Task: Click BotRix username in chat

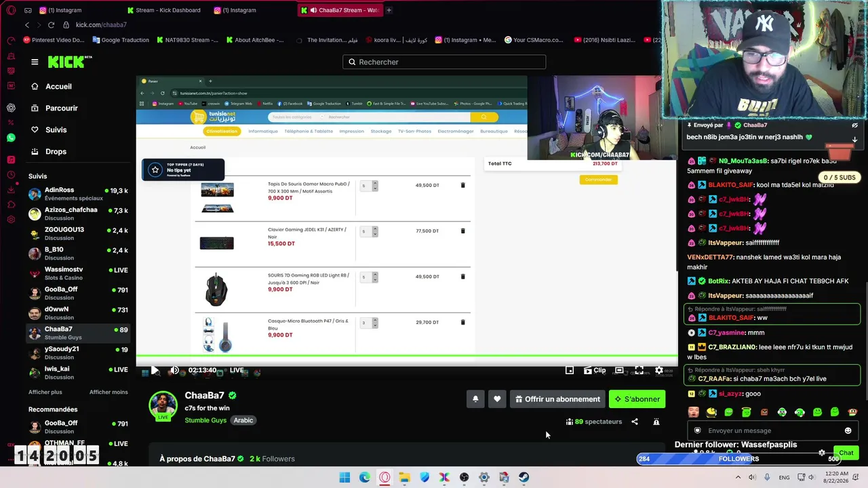Action: point(719,281)
